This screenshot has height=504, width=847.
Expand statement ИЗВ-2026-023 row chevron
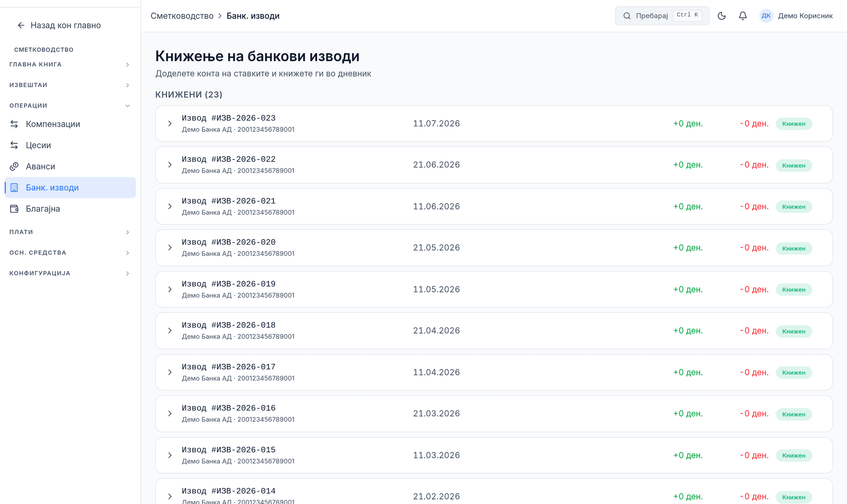[x=170, y=124]
